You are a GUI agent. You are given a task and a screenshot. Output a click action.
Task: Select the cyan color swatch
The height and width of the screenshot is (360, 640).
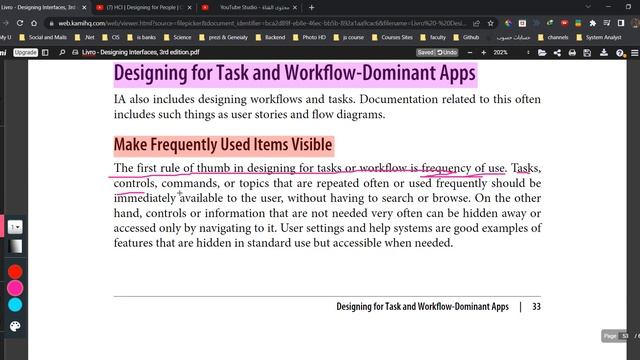[15, 305]
